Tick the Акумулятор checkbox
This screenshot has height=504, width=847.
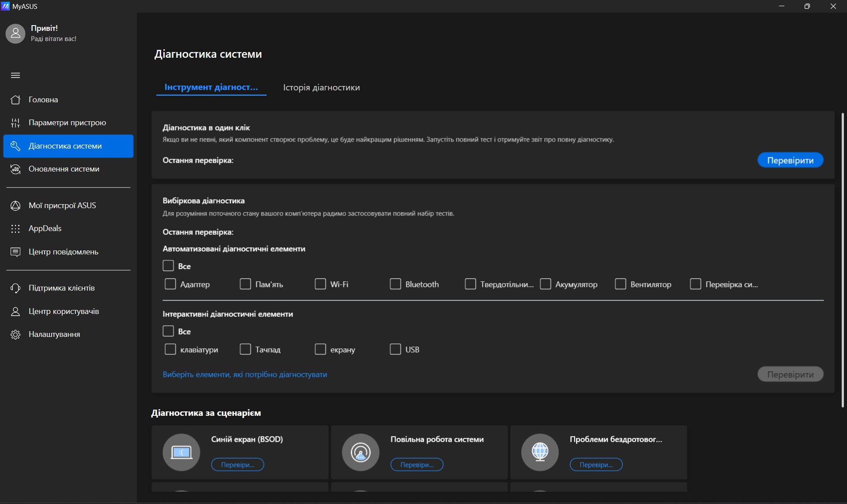coord(546,284)
